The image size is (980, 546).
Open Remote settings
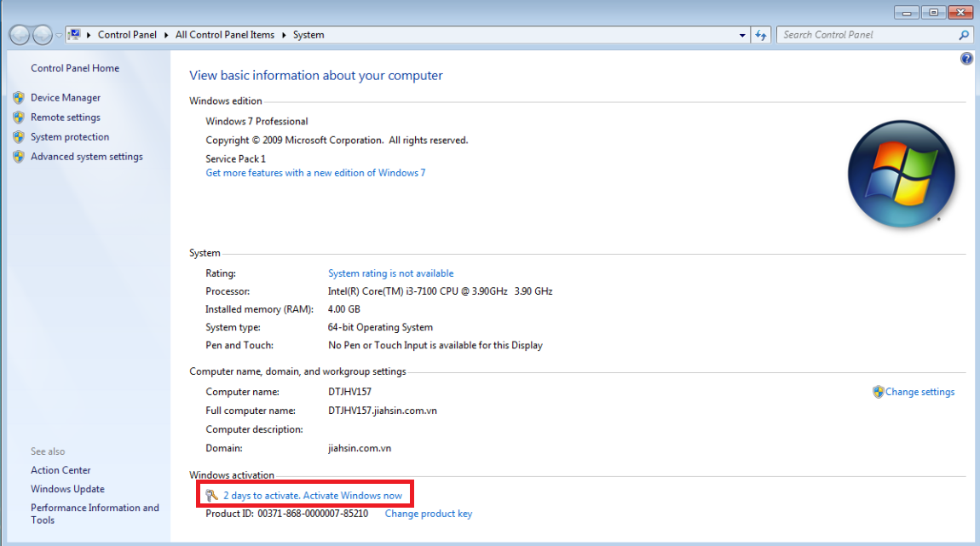point(66,118)
